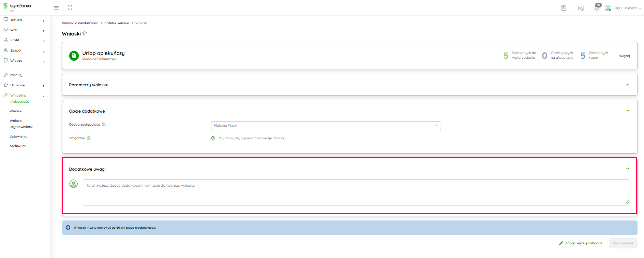The image size is (644, 258).
Task: Click help icon next to Osoba zastępująca
Action: pos(104,125)
